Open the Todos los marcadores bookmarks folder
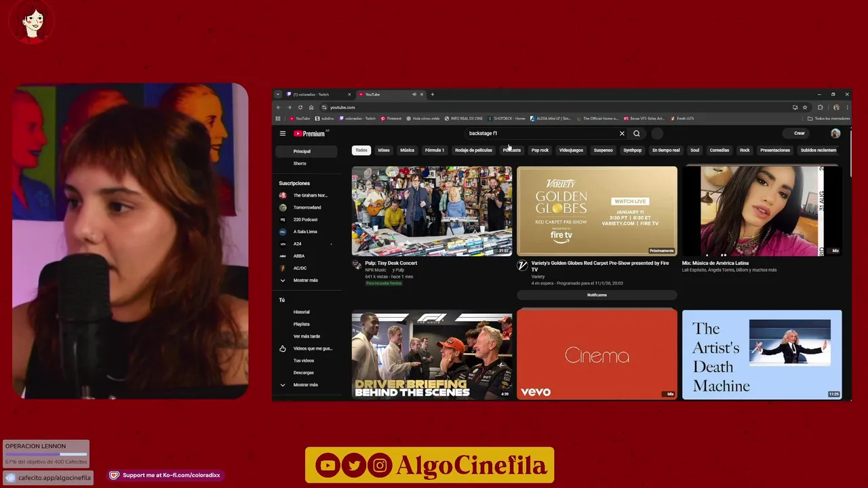 point(829,119)
